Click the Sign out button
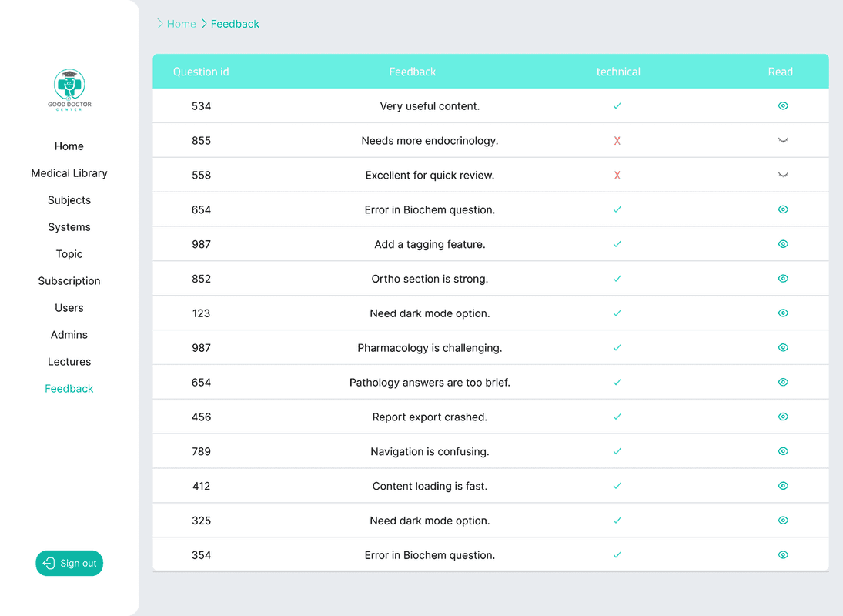The width and height of the screenshot is (843, 616). (69, 563)
